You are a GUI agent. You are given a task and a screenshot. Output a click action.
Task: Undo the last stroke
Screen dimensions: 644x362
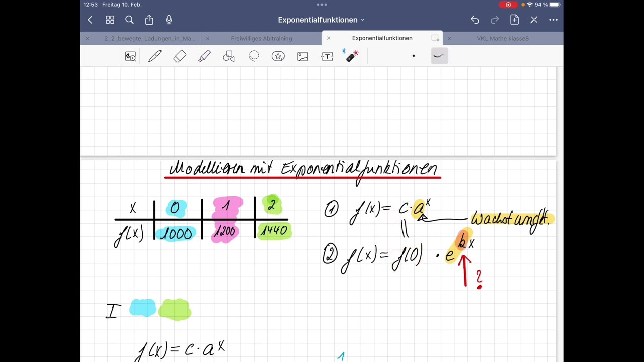475,20
